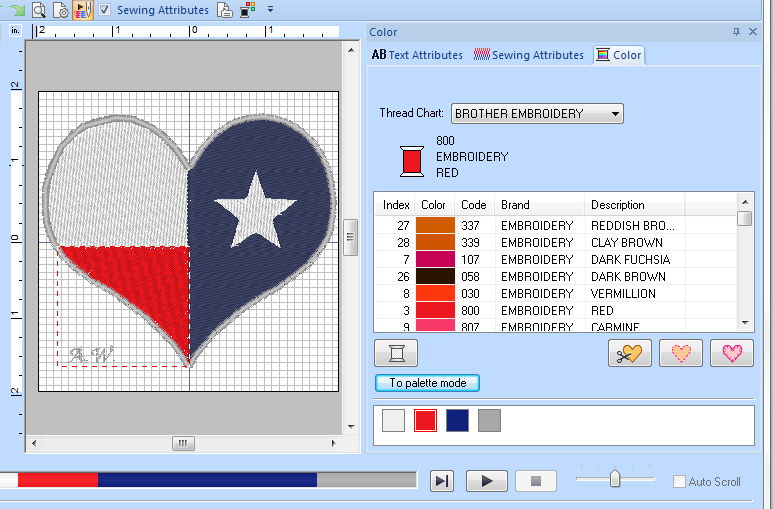Pin the Color panel
This screenshot has width=773, height=509.
[x=736, y=32]
